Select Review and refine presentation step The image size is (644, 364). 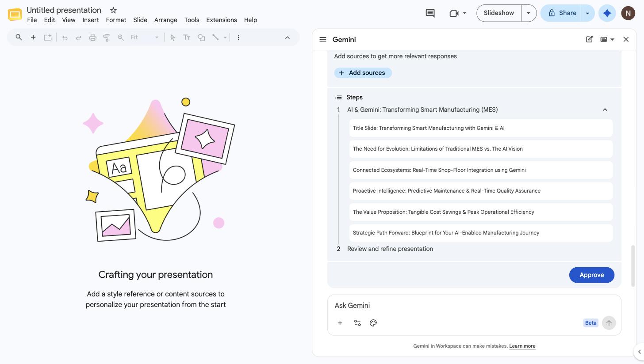click(390, 249)
